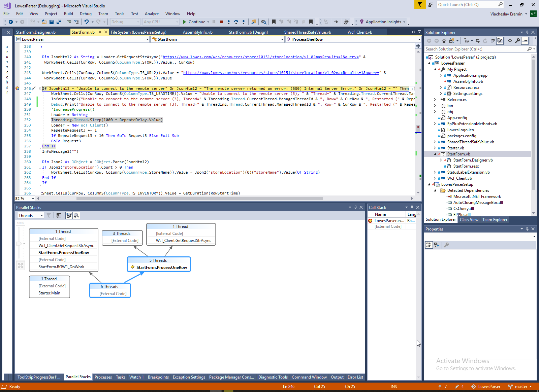This screenshot has height=392, width=539.
Task: Click the Pending Changes Filter clock icon
Action: click(467, 41)
